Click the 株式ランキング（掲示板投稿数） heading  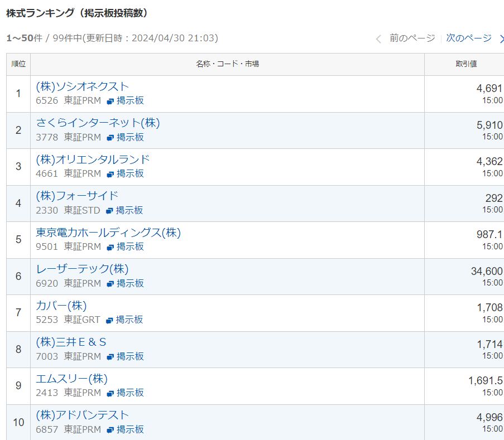77,13
